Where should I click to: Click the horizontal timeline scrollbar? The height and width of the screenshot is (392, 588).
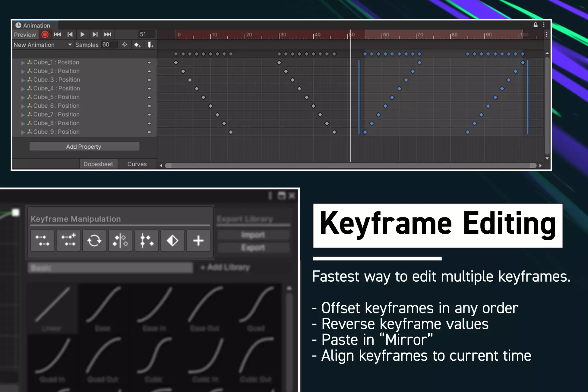point(351,166)
